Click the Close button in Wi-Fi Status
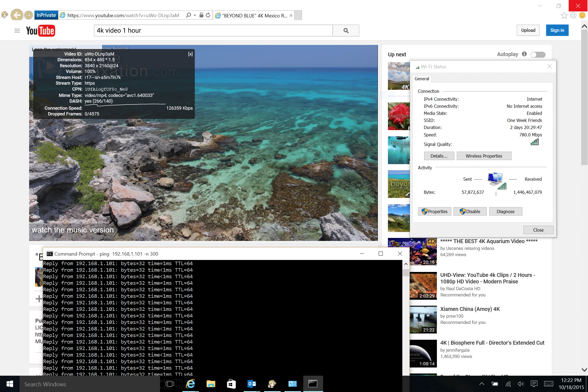 pos(538,230)
